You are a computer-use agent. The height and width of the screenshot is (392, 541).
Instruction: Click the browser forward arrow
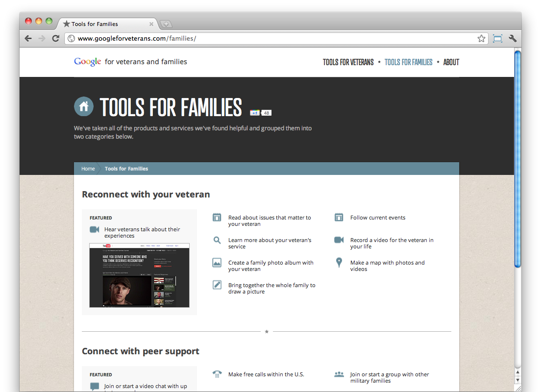(42, 38)
